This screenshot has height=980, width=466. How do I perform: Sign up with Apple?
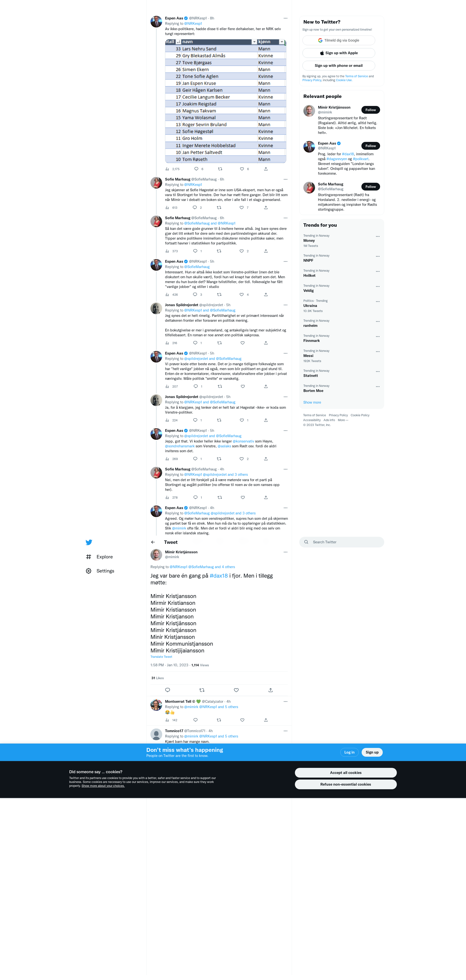(x=339, y=53)
